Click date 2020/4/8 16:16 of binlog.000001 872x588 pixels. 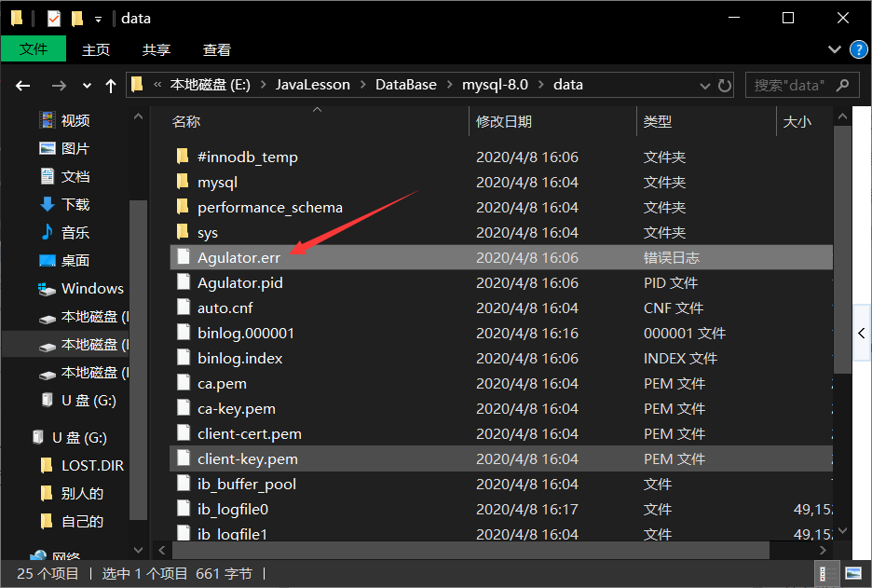(527, 334)
